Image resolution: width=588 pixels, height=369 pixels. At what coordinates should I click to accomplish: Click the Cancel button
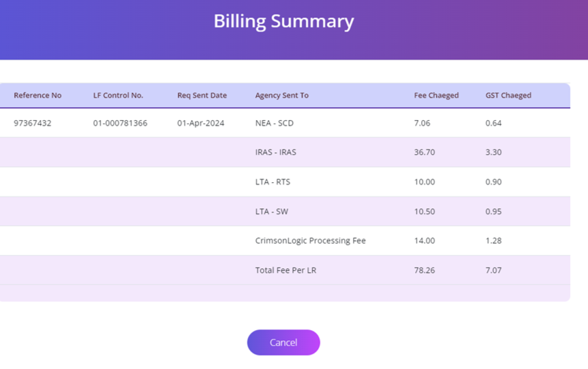283,342
